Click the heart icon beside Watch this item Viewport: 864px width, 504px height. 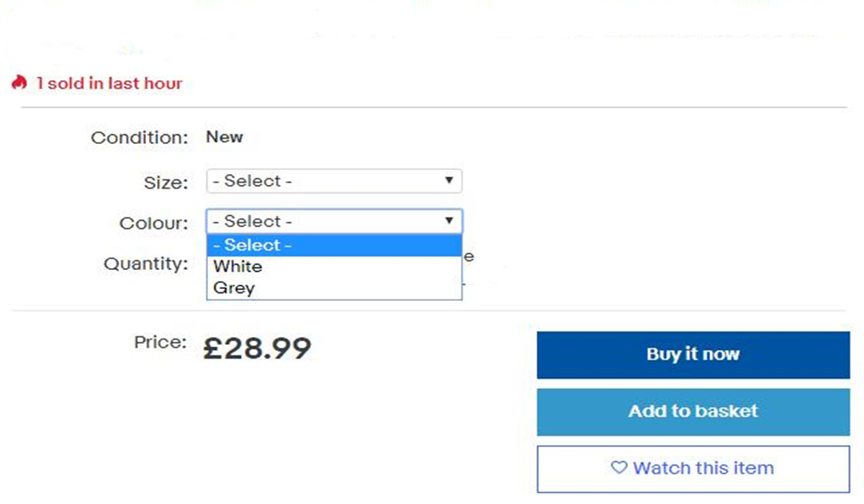coord(619,468)
